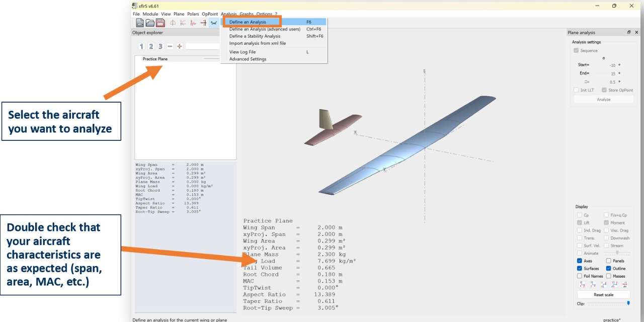Open the Polars menu
This screenshot has height=322, width=644.
(193, 14)
